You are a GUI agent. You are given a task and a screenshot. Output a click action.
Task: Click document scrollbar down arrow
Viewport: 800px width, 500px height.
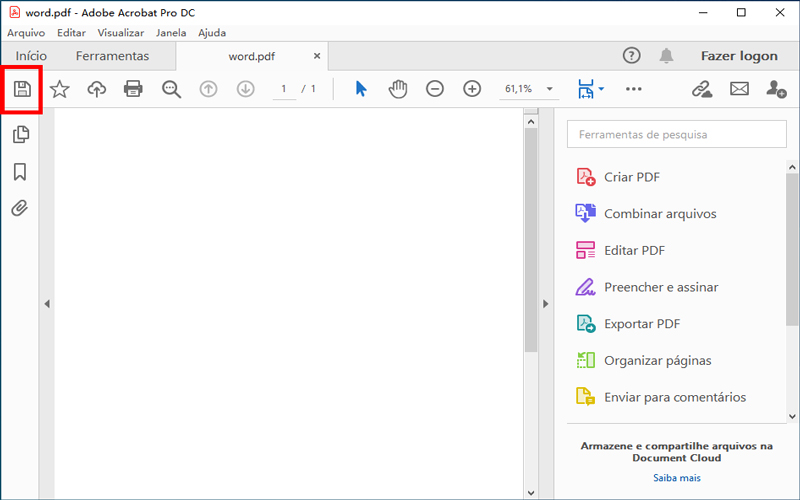[531, 493]
